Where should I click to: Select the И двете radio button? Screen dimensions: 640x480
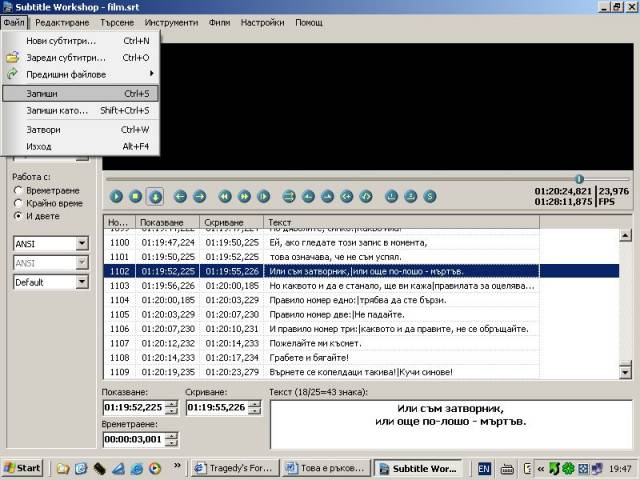click(18, 216)
